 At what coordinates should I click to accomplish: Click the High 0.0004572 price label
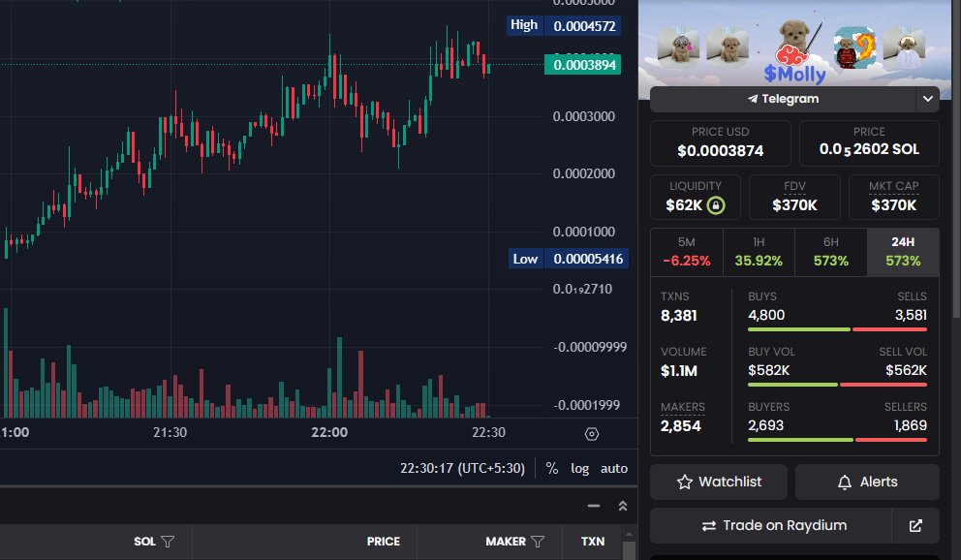click(x=564, y=26)
